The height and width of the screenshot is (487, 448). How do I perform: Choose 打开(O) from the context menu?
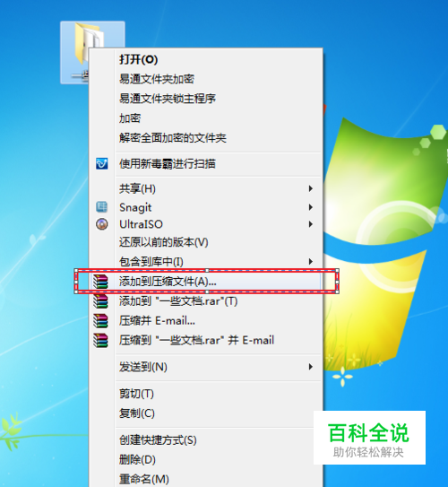[138, 59]
